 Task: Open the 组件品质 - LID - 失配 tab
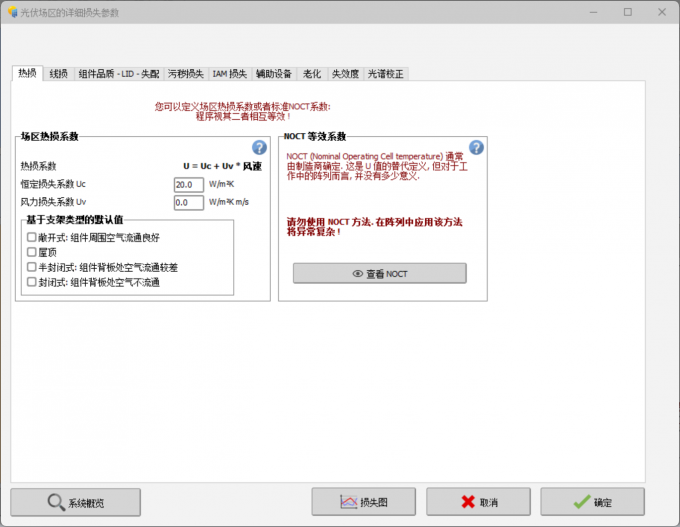point(119,74)
